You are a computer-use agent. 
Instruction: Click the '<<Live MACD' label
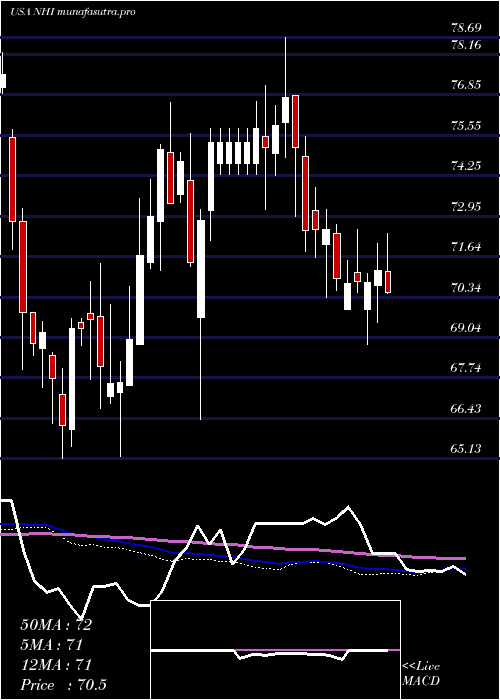coord(421,674)
